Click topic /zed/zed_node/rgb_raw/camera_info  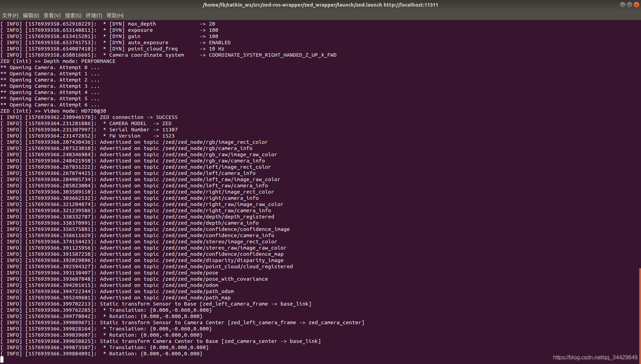pos(214,161)
